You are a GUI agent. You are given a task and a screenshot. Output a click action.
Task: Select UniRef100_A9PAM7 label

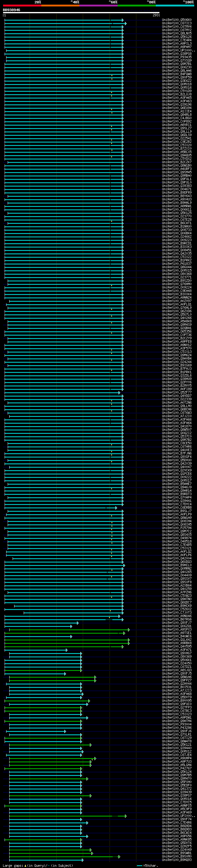177,47
